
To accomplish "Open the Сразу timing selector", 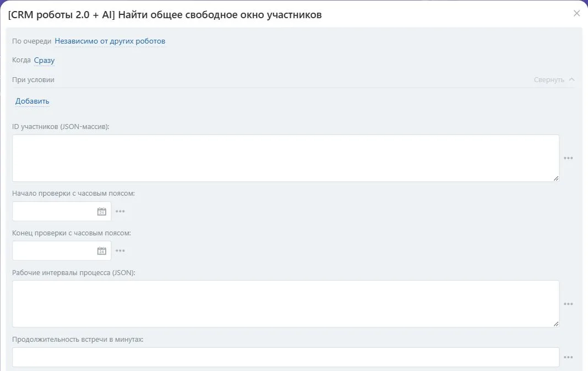I will tap(44, 60).
